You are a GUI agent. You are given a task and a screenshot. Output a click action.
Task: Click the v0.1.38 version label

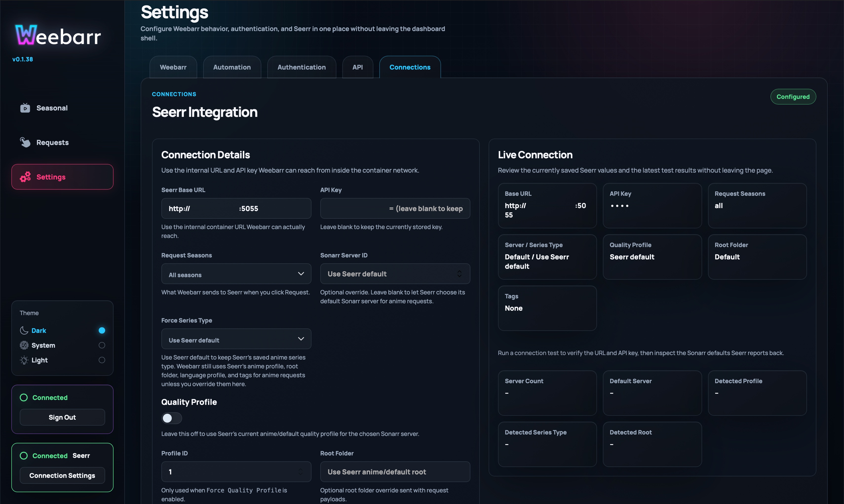click(23, 59)
